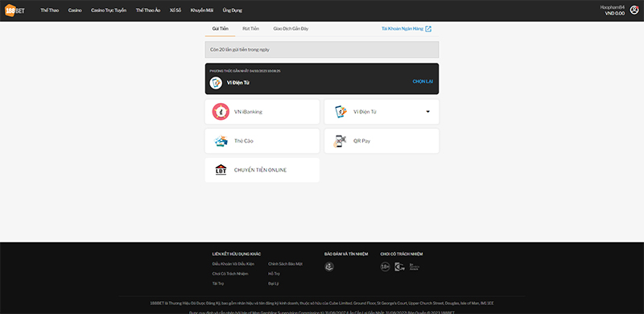Click the Phương Thức Gần Nhất timestamp text
This screenshot has width=644, height=314.
pyautogui.click(x=246, y=71)
